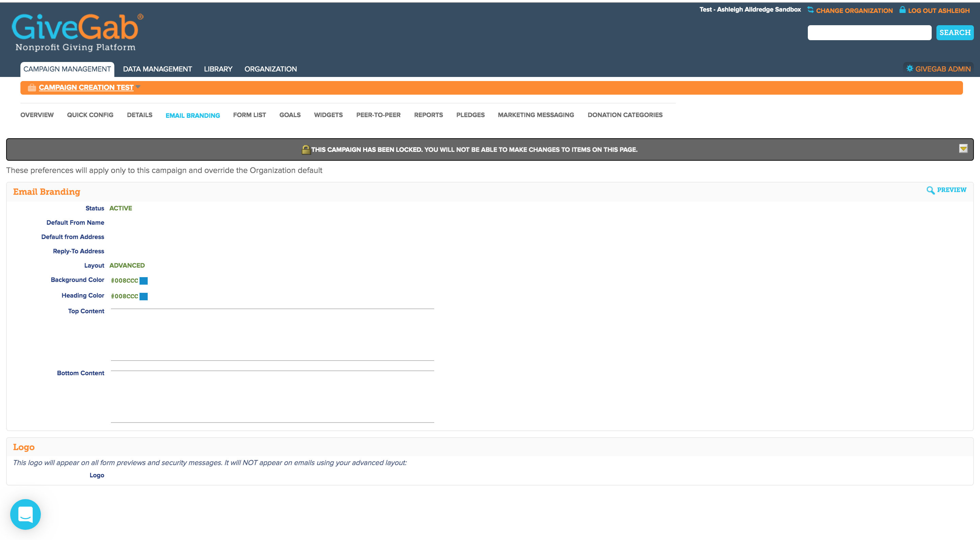Image resolution: width=980 pixels, height=540 pixels.
Task: Go to the Donation Categories sub-tab
Action: 625,115
